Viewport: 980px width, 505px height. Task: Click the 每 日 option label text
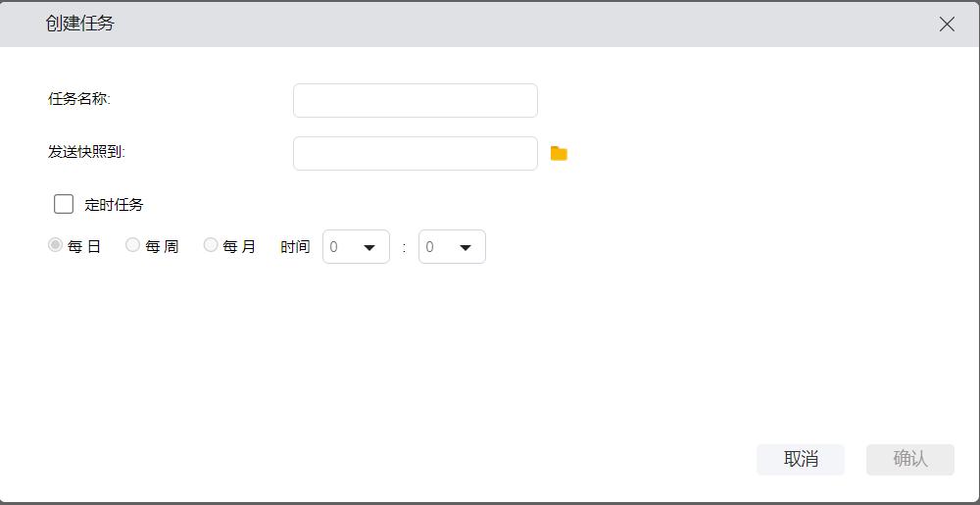pos(84,247)
